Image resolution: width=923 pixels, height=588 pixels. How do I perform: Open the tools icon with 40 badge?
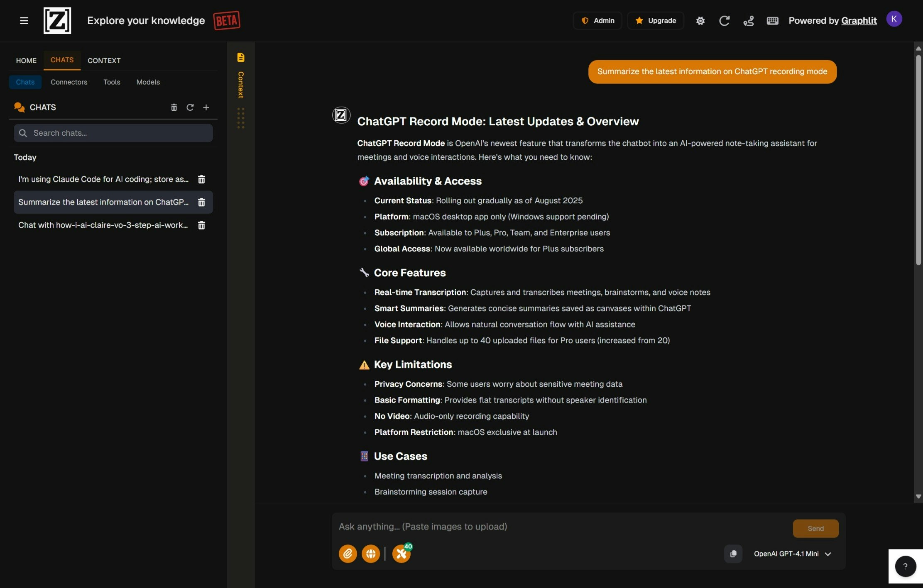[401, 554]
